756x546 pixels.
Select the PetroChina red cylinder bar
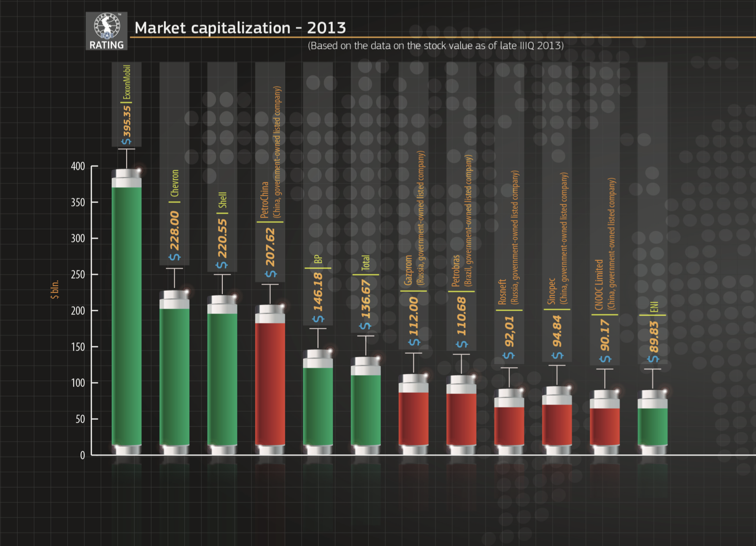point(270,380)
